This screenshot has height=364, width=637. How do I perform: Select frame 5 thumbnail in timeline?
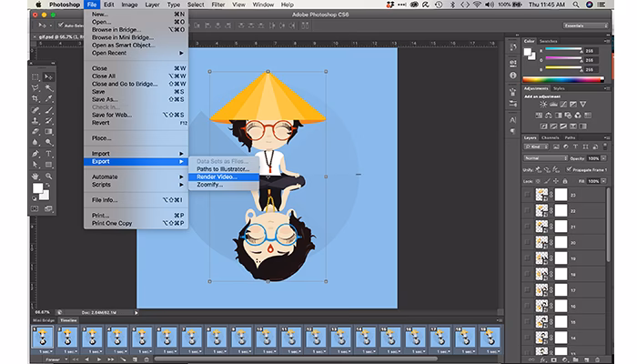pyautogui.click(x=144, y=337)
